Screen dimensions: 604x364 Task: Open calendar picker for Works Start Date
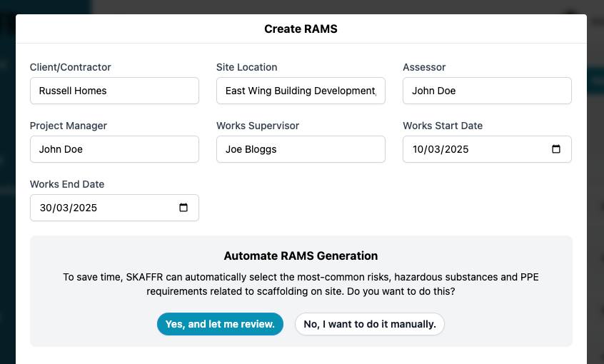pos(556,149)
